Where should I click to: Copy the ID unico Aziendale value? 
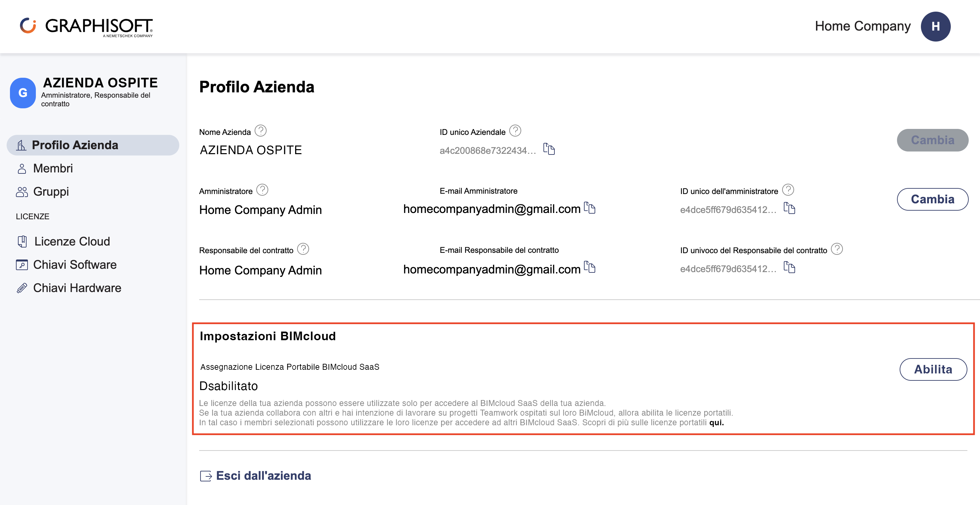(548, 149)
